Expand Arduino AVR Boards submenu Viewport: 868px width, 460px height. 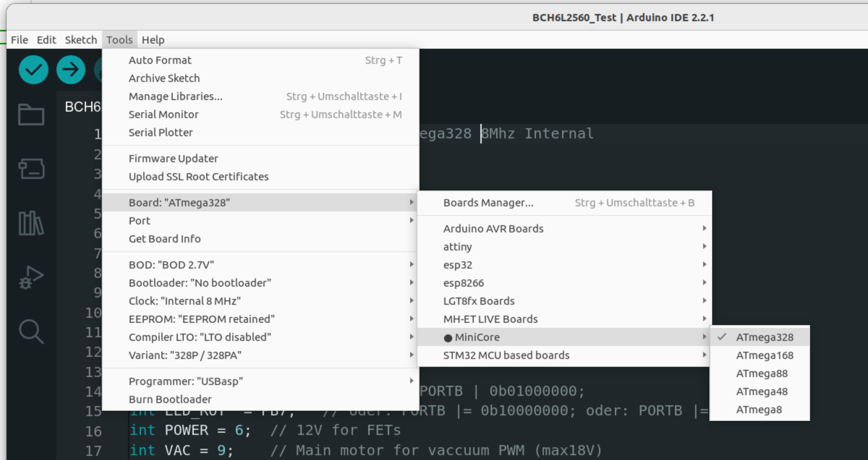point(564,229)
